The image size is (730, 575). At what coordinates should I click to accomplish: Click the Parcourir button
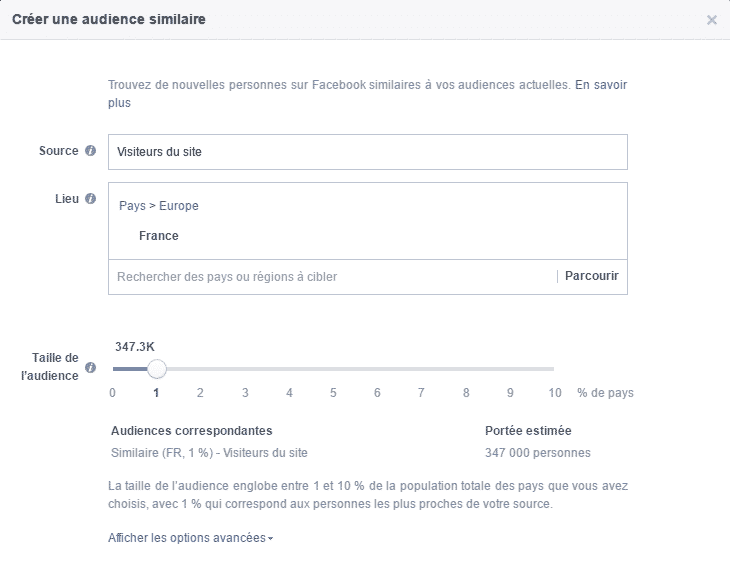(591, 276)
